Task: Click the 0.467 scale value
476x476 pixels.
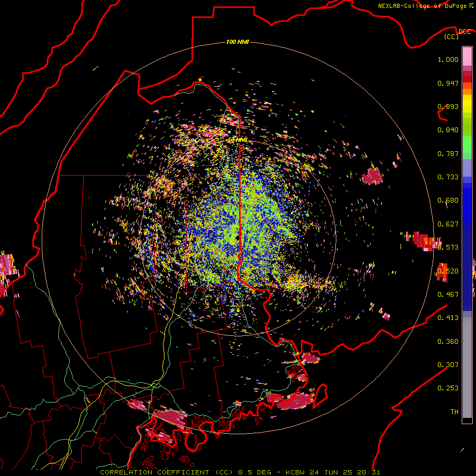Action: [x=448, y=294]
